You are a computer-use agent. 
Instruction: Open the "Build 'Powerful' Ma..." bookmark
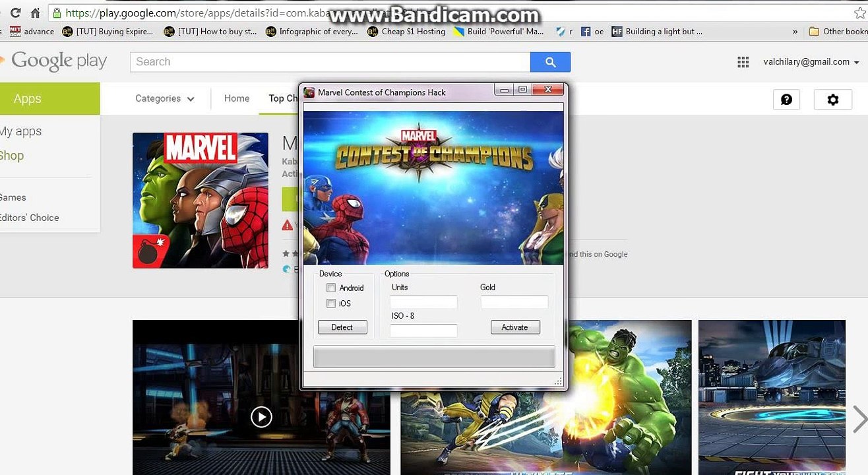coord(499,31)
